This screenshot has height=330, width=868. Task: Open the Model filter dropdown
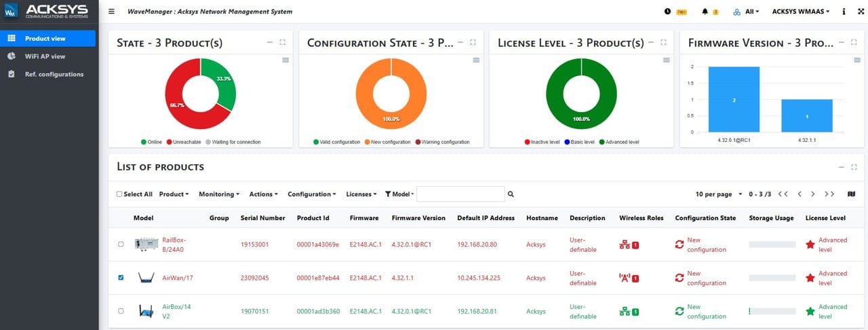[x=399, y=194]
